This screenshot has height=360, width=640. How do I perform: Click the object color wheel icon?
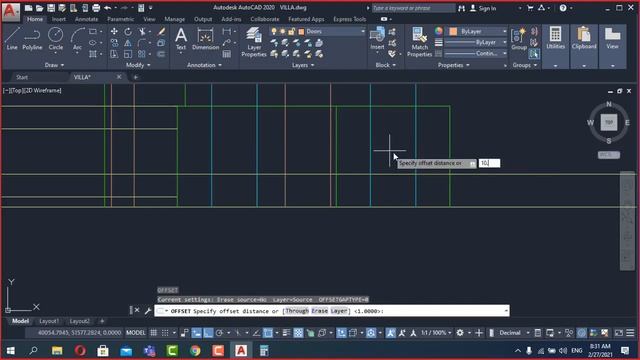coord(438,31)
